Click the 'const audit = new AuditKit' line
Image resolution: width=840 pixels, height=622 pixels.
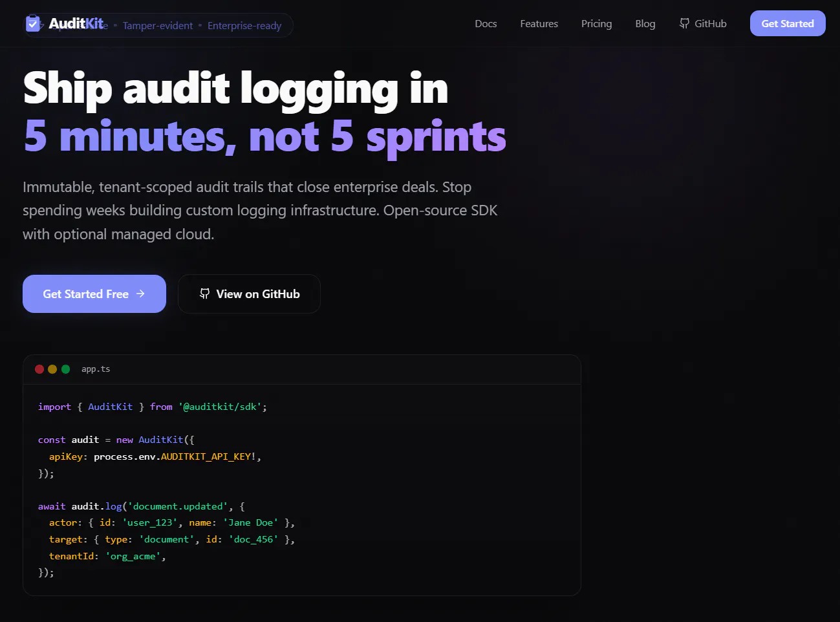pyautogui.click(x=116, y=440)
